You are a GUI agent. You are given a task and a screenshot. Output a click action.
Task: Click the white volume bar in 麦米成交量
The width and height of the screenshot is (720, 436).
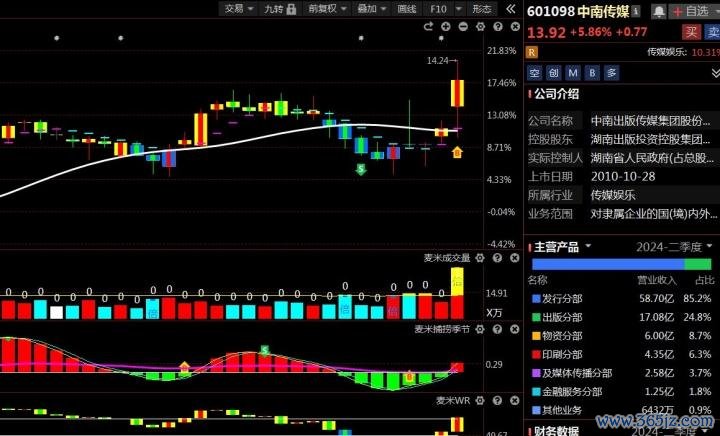tap(56, 313)
